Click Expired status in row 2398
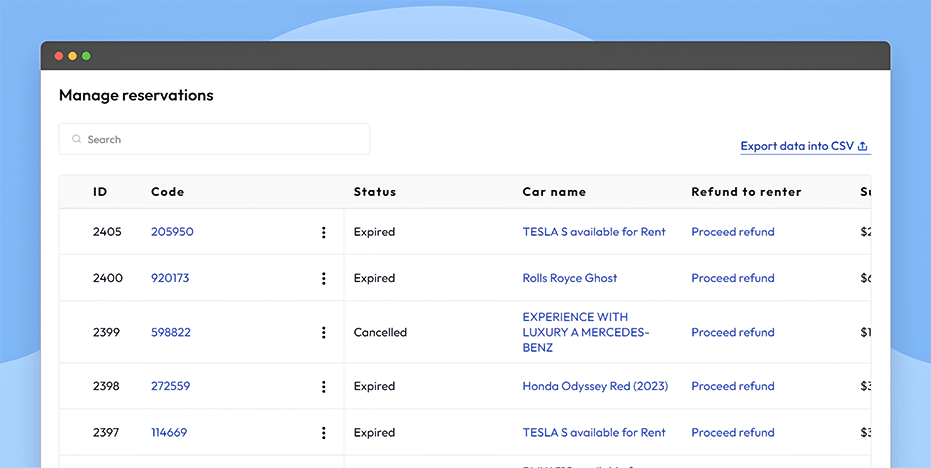The width and height of the screenshot is (931, 468). 374,386
